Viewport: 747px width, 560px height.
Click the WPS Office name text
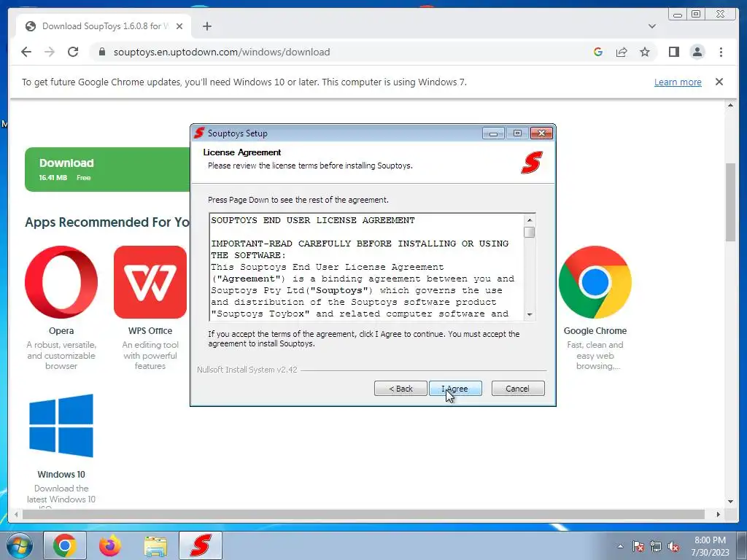150,331
